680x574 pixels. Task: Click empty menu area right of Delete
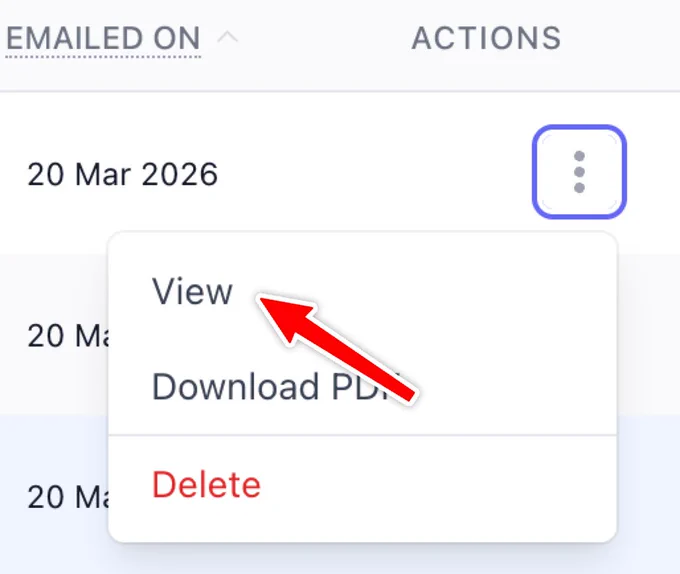(x=438, y=484)
